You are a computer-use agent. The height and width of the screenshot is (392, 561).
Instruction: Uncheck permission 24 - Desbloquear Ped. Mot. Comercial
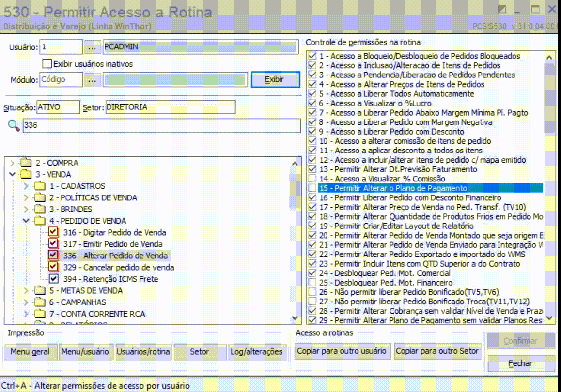click(x=312, y=273)
